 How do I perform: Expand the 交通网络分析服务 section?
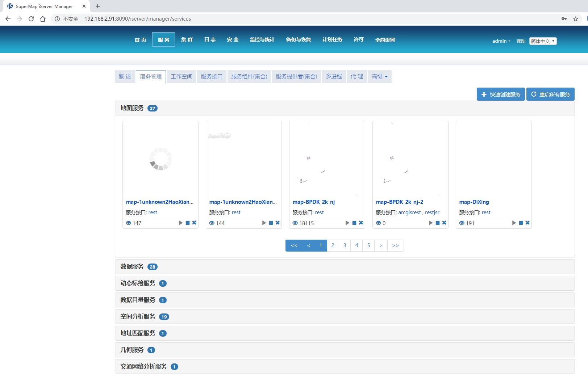[345, 367]
